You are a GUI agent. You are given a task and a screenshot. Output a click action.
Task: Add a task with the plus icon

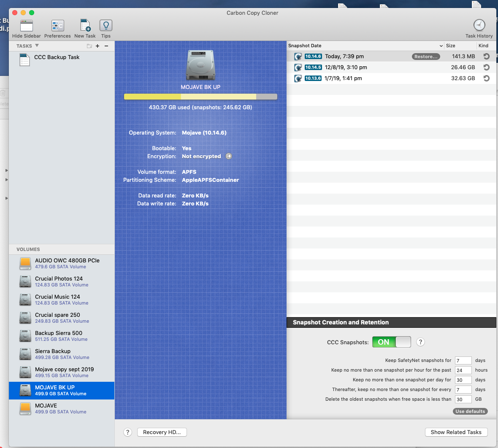[x=97, y=46]
